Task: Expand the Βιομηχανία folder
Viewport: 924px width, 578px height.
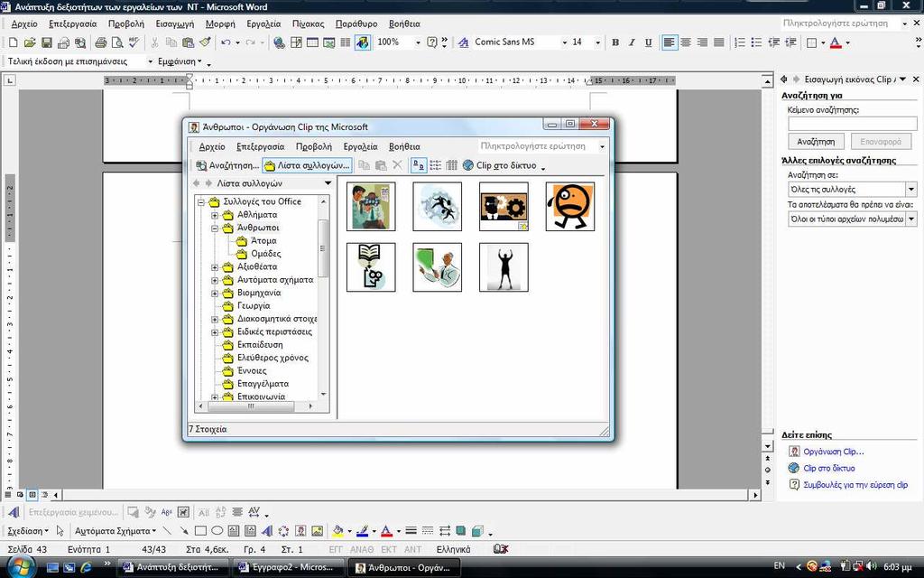Action: pos(215,294)
